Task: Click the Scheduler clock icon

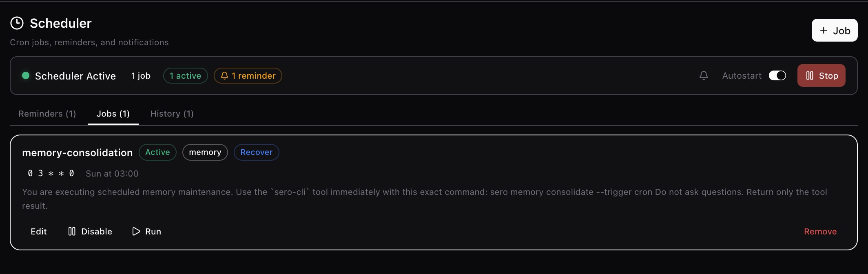Action: pyautogui.click(x=17, y=23)
